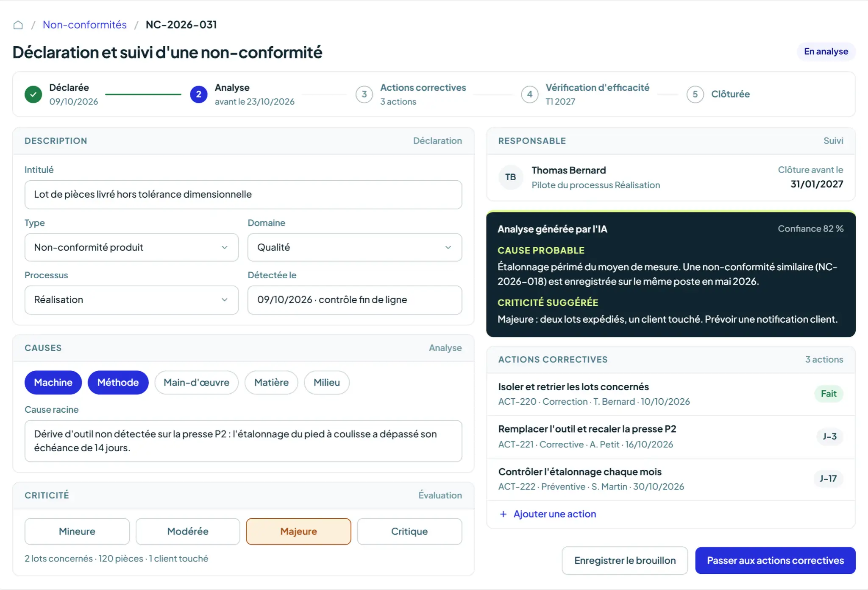The width and height of the screenshot is (868, 590).
Task: Open the Domaine dropdown Qualité
Action: point(355,247)
